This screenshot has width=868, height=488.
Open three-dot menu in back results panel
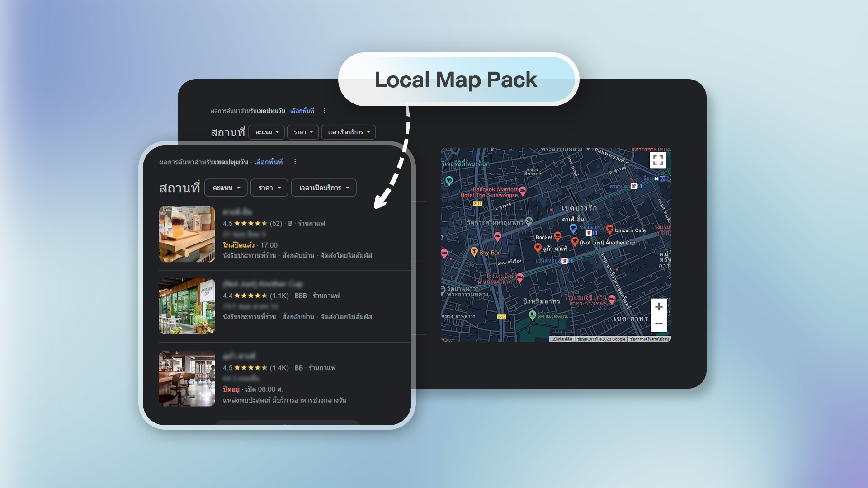click(x=324, y=111)
